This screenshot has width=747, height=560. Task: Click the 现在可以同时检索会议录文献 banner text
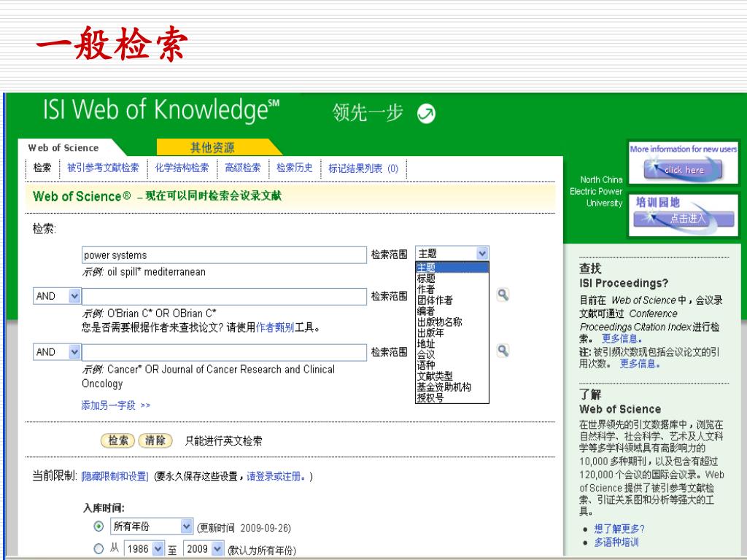click(x=214, y=195)
